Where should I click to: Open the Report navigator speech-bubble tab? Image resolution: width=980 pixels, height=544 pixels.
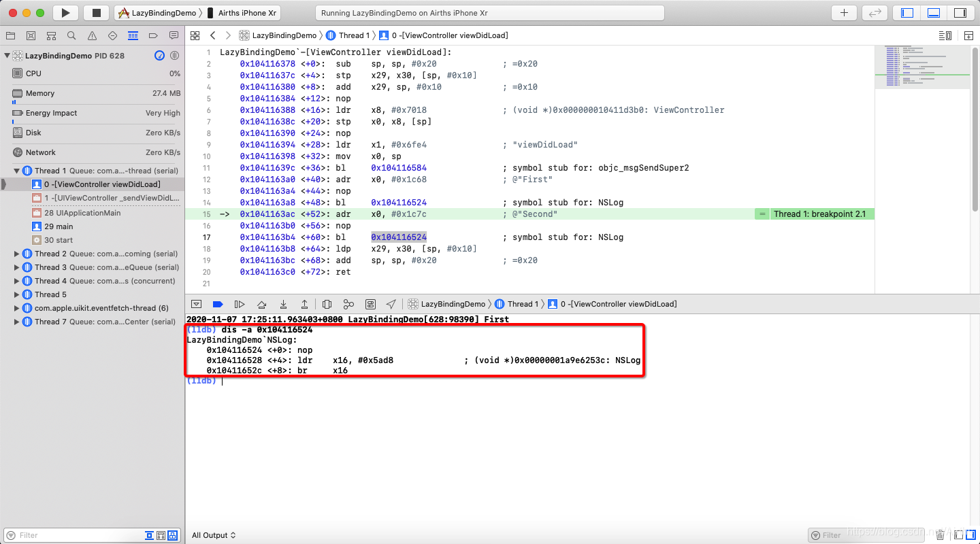coord(174,35)
